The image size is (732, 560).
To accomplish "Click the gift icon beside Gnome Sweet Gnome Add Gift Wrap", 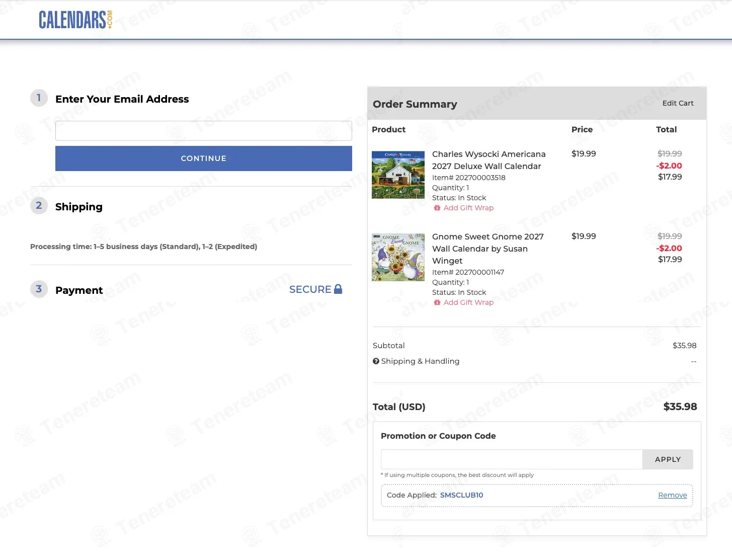I will coord(437,302).
